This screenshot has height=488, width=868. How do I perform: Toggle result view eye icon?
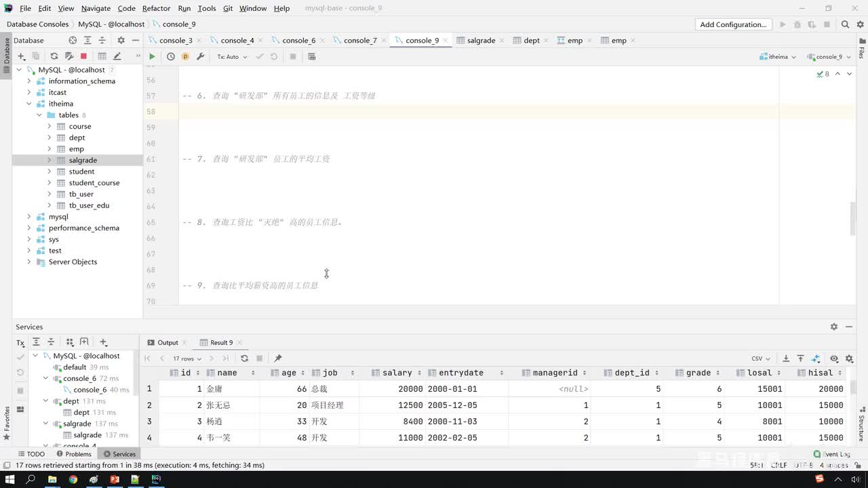[834, 359]
